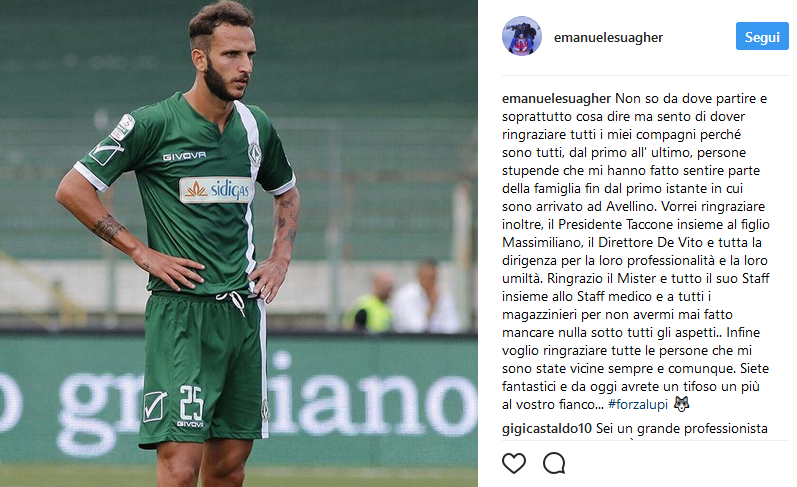Open the comment speech bubble icon
Image resolution: width=797 pixels, height=487 pixels.
pyautogui.click(x=554, y=463)
